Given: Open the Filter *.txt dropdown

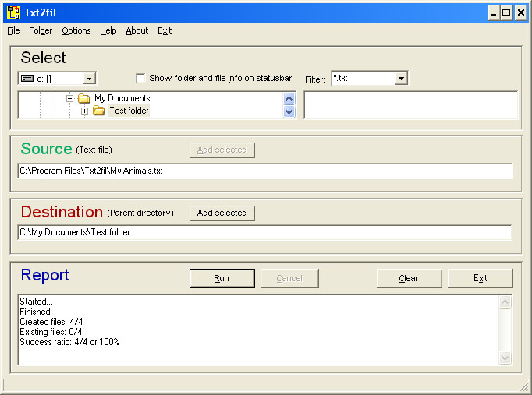Looking at the screenshot, I should [401, 79].
